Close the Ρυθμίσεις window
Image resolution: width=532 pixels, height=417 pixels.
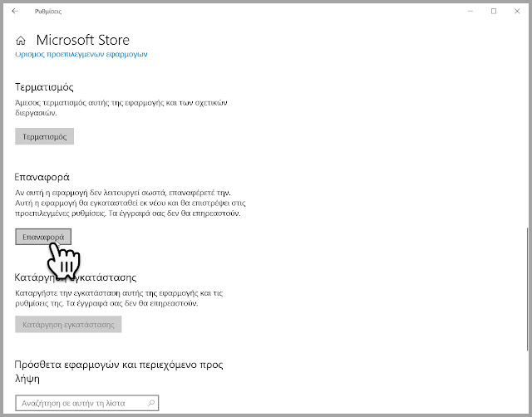pyautogui.click(x=517, y=11)
